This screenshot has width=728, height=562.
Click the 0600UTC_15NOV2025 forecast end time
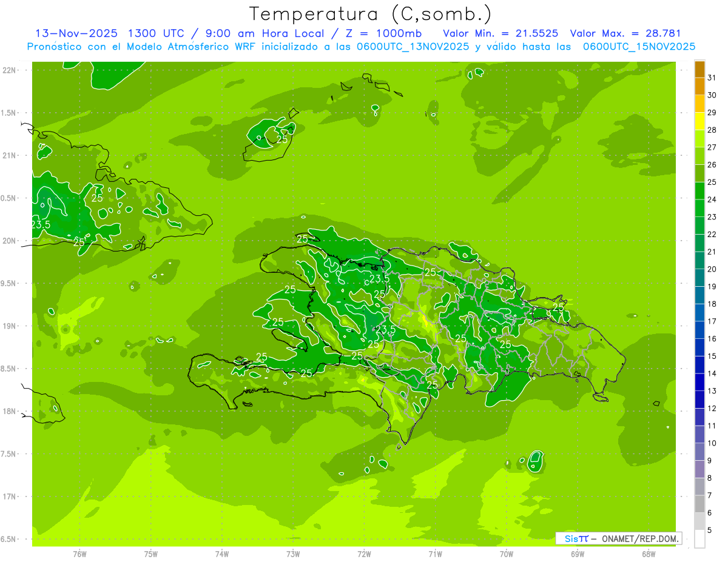coord(639,47)
